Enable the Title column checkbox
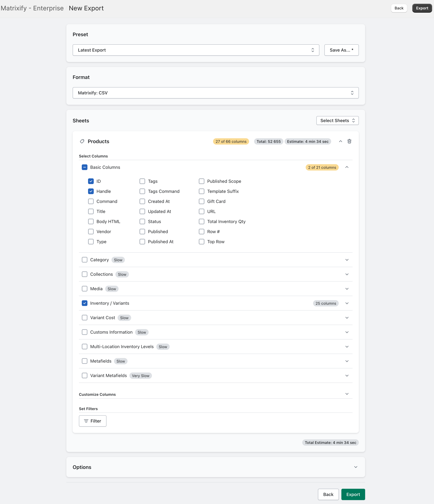This screenshot has height=504, width=434. [91, 211]
